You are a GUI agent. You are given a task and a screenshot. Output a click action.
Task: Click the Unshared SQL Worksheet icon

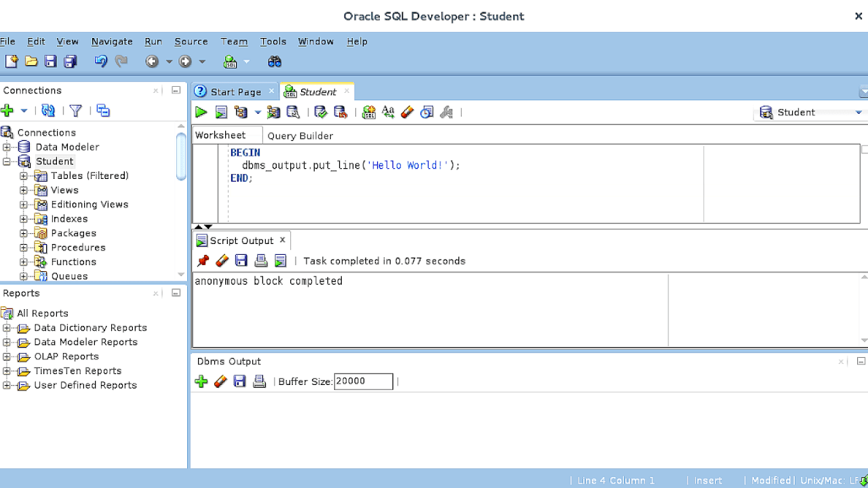pyautogui.click(x=368, y=113)
